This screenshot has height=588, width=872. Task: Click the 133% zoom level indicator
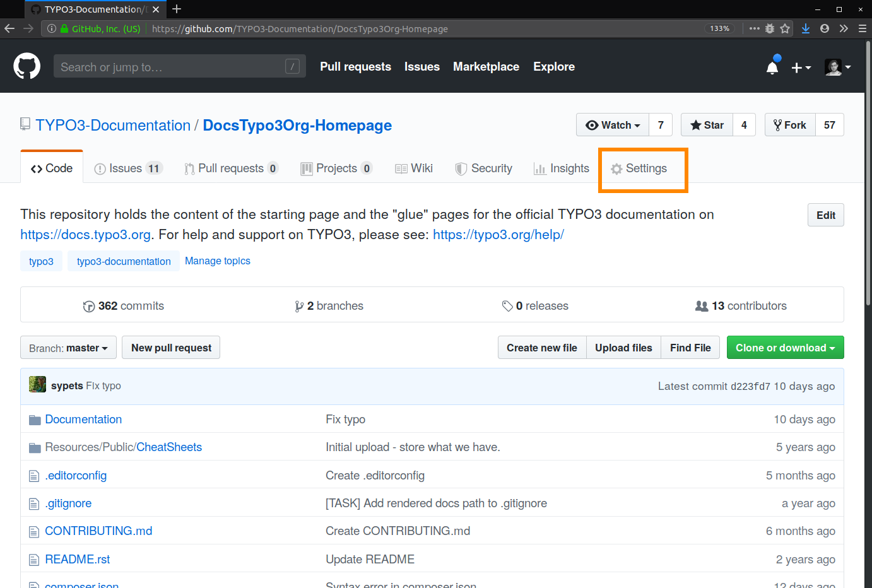(x=719, y=28)
